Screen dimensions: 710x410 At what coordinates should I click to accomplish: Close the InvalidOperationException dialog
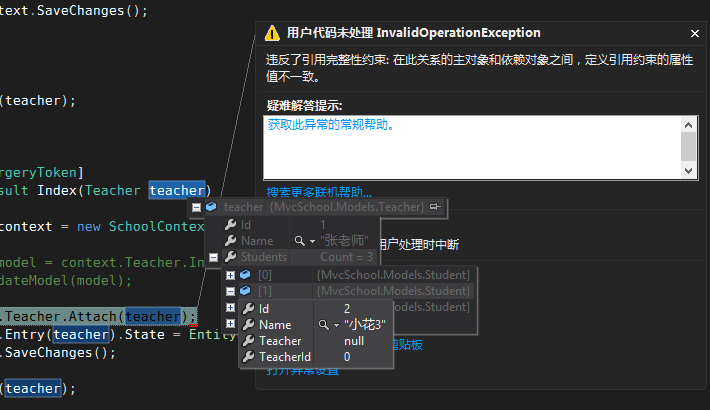coord(695,34)
